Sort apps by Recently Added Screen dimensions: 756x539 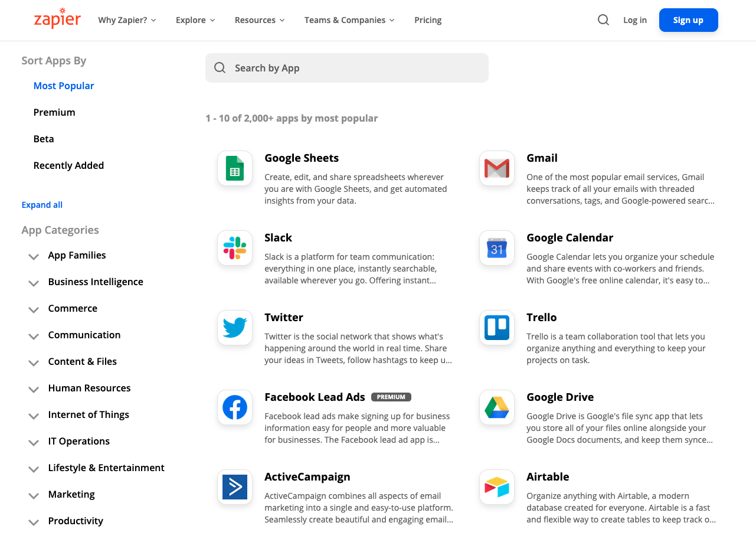tap(68, 165)
